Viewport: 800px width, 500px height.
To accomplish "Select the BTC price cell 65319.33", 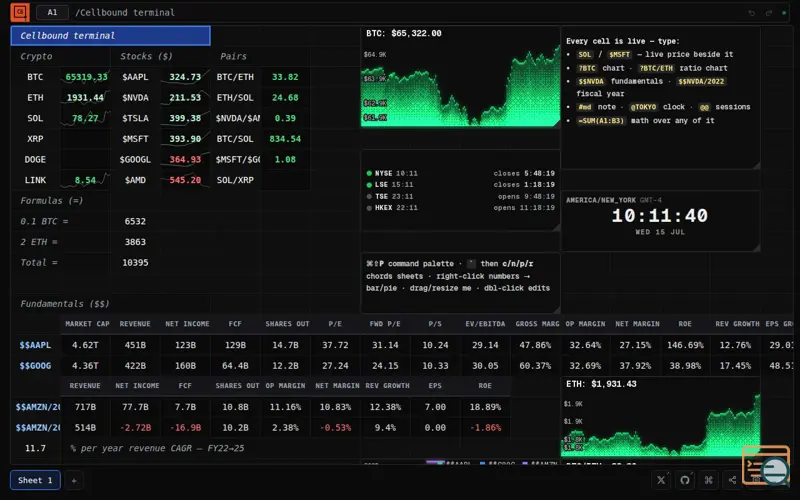I will click(x=86, y=77).
